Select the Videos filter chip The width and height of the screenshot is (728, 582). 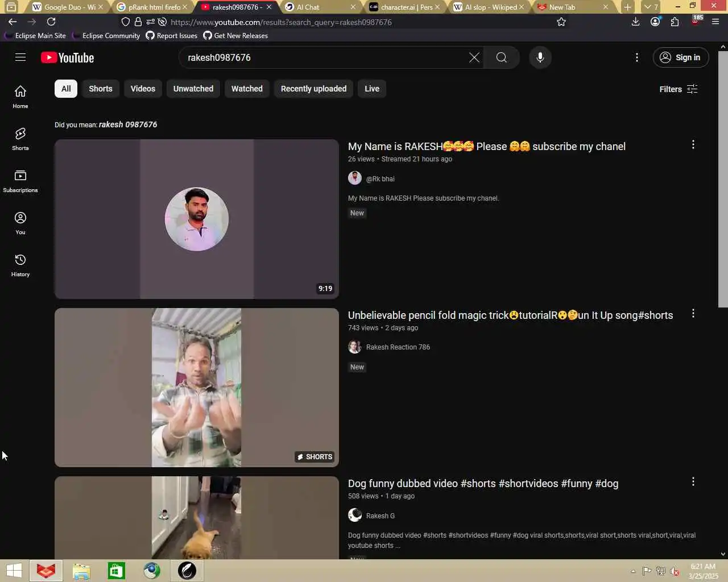[x=143, y=89]
